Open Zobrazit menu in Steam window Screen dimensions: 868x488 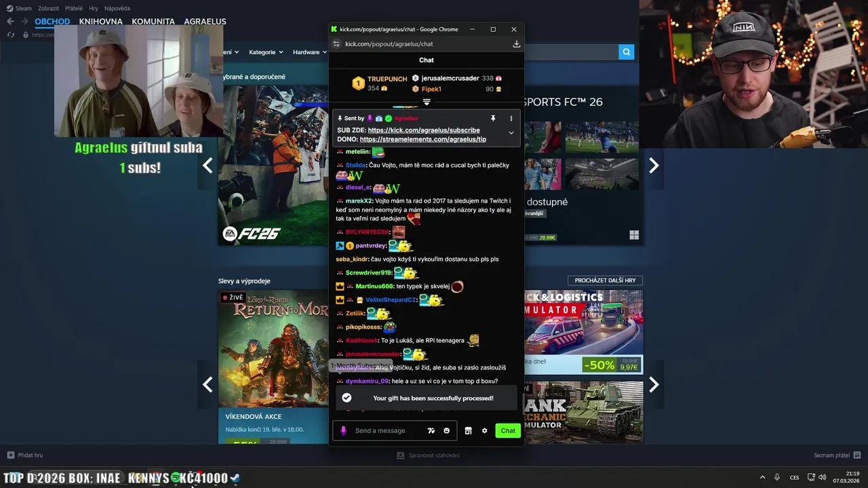pos(48,8)
